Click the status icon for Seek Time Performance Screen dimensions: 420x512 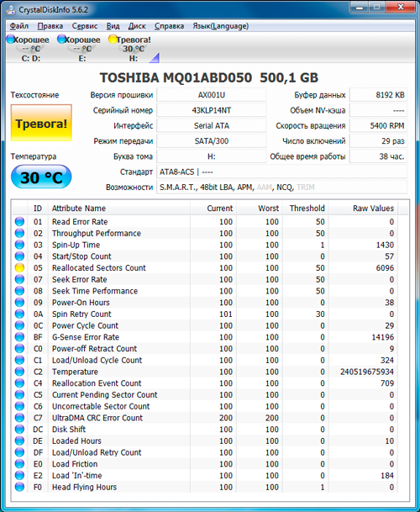[19, 291]
